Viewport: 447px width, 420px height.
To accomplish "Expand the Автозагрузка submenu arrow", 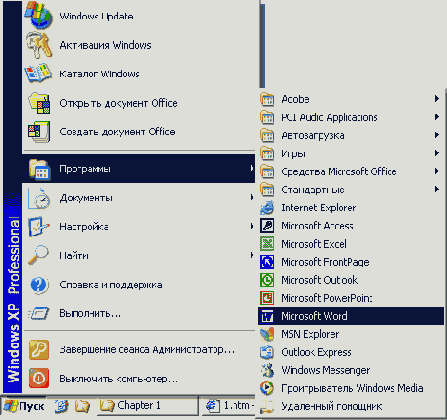I will coord(436,135).
